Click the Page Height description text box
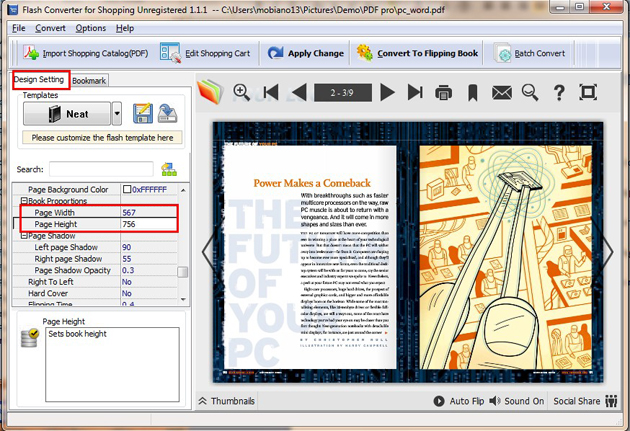 tap(112, 364)
